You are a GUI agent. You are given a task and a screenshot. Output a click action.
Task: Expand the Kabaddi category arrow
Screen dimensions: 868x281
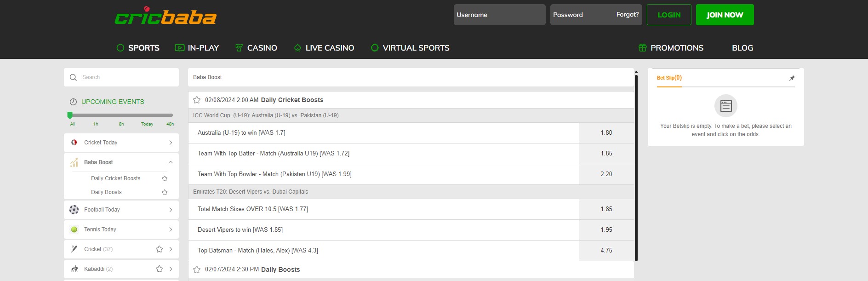pyautogui.click(x=171, y=269)
